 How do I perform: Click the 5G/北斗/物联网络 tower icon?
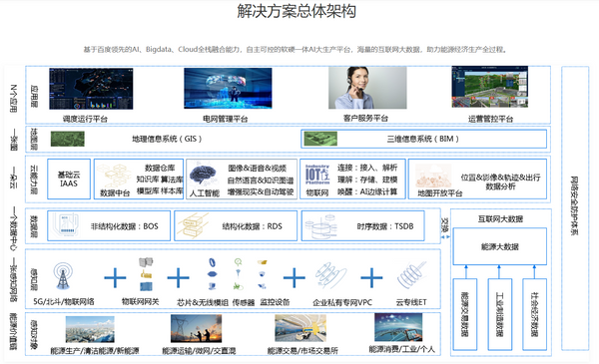[x=63, y=276]
